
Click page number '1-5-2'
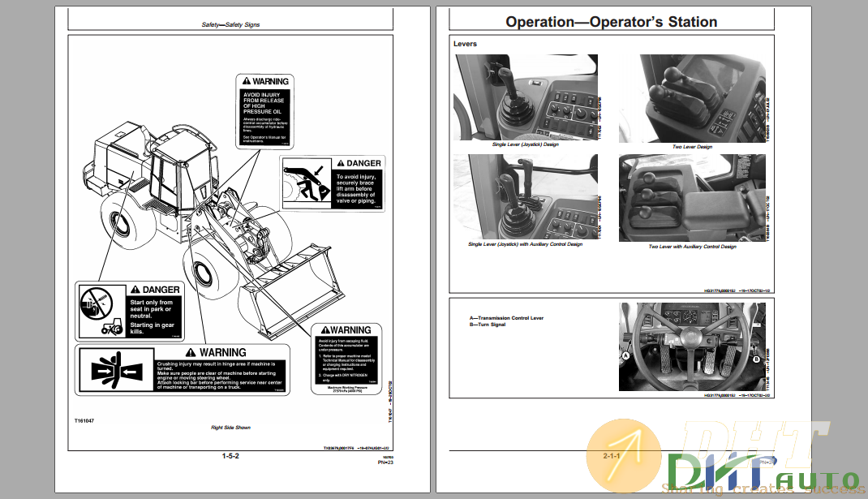click(230, 456)
